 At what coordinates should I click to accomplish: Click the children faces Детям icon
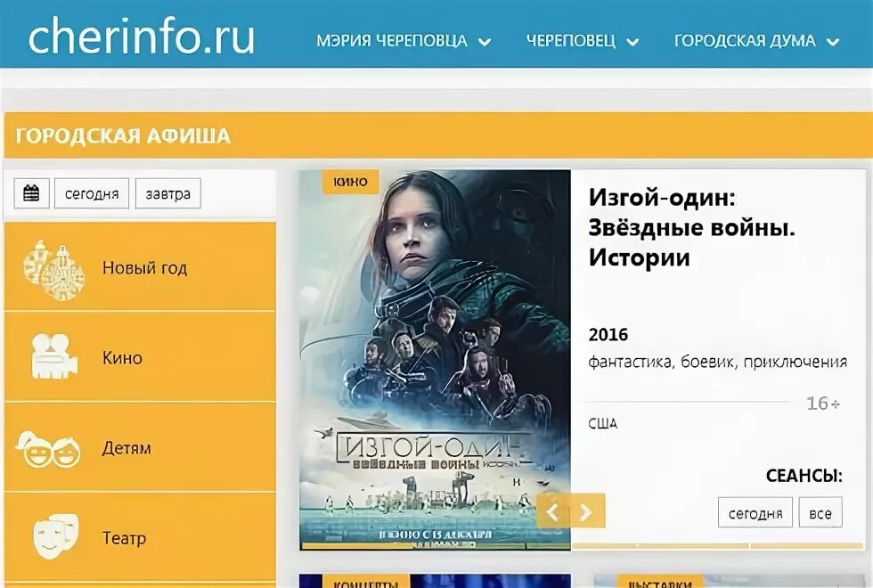click(48, 449)
